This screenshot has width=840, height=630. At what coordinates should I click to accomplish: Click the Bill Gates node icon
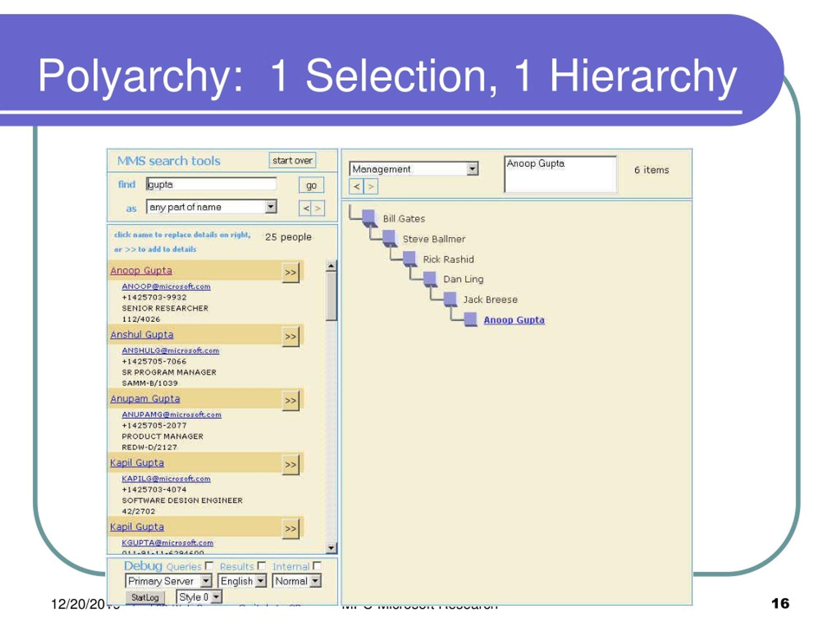click(369, 218)
